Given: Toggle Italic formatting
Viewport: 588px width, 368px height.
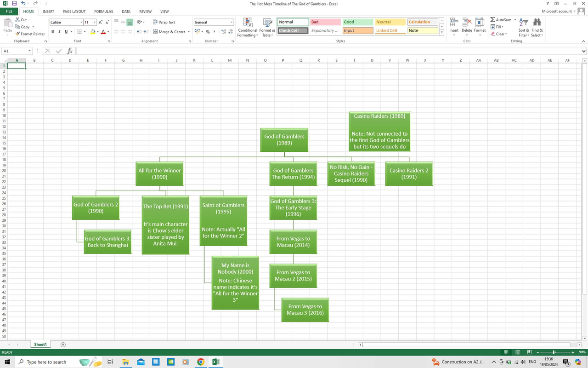Looking at the screenshot, I should 59,32.
